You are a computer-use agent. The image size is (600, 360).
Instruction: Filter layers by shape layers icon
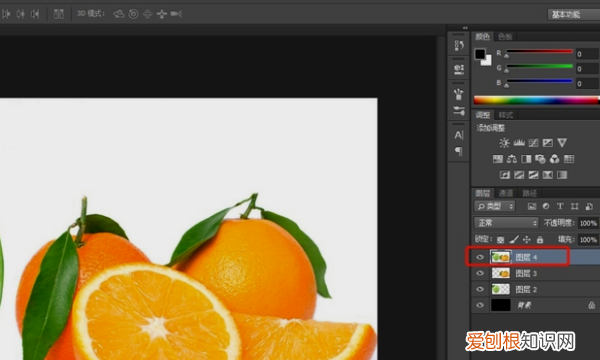(x=574, y=207)
